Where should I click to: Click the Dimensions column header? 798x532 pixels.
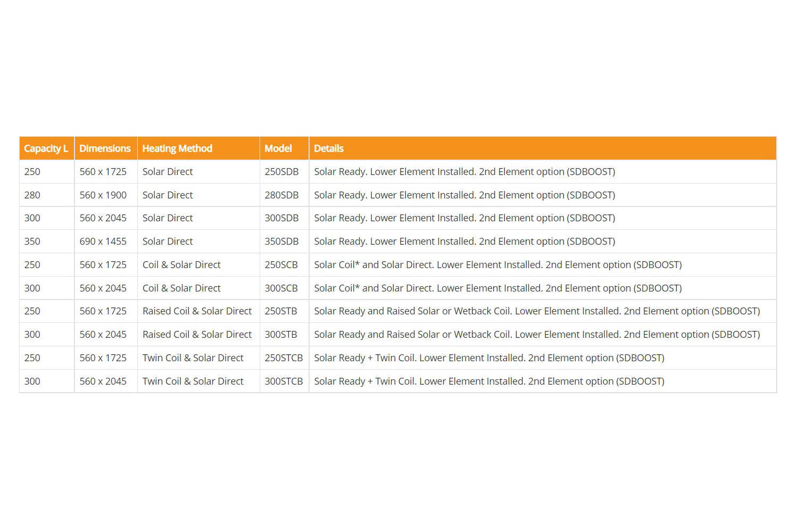[106, 148]
